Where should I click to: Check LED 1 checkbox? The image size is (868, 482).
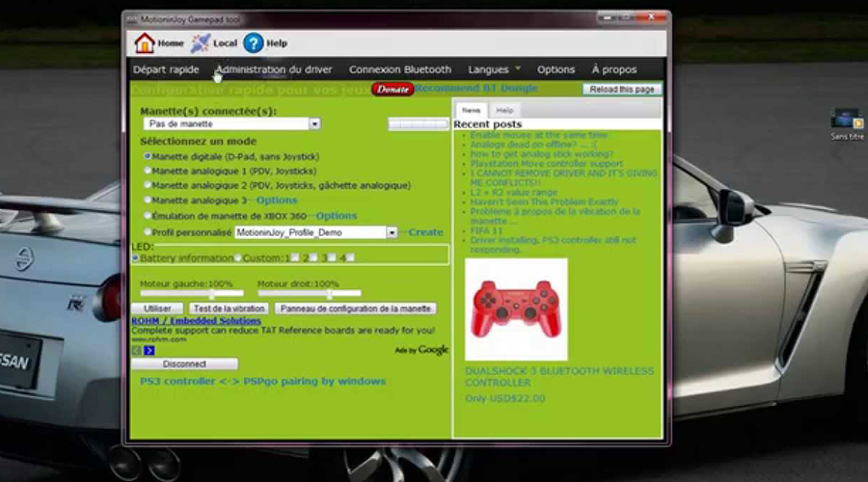(x=295, y=258)
